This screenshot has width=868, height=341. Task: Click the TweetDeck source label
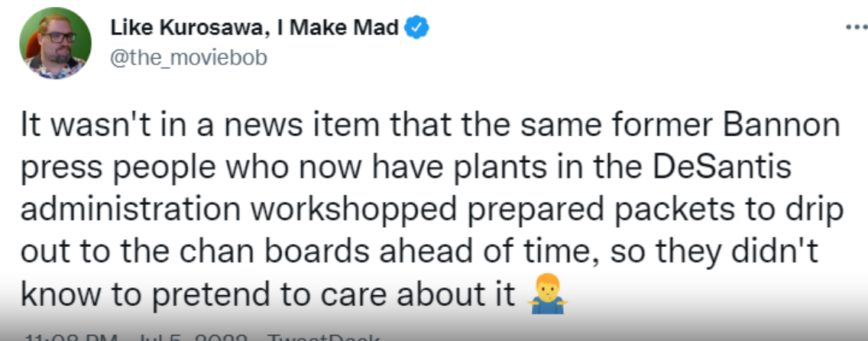coord(320,336)
